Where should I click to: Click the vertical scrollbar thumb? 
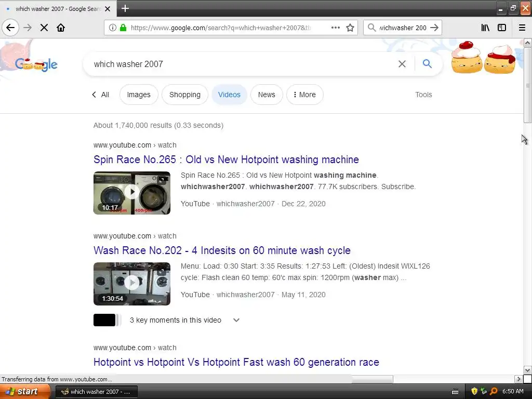[527, 85]
